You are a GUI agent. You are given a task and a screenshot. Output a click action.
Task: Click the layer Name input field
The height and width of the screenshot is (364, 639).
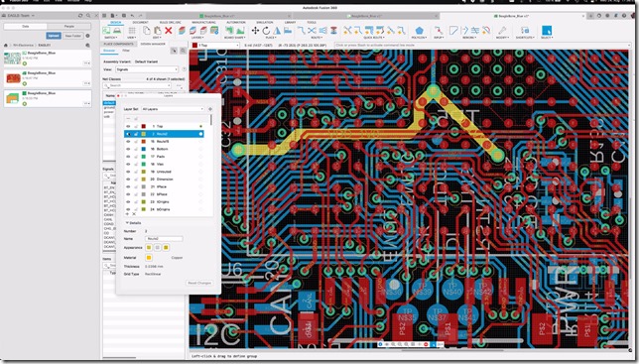click(x=164, y=239)
